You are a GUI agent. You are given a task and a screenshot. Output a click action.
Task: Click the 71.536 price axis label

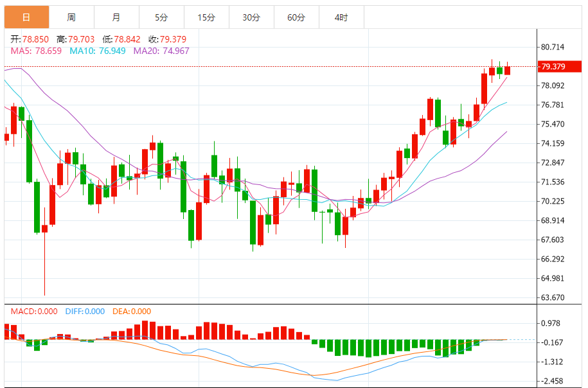coord(553,182)
